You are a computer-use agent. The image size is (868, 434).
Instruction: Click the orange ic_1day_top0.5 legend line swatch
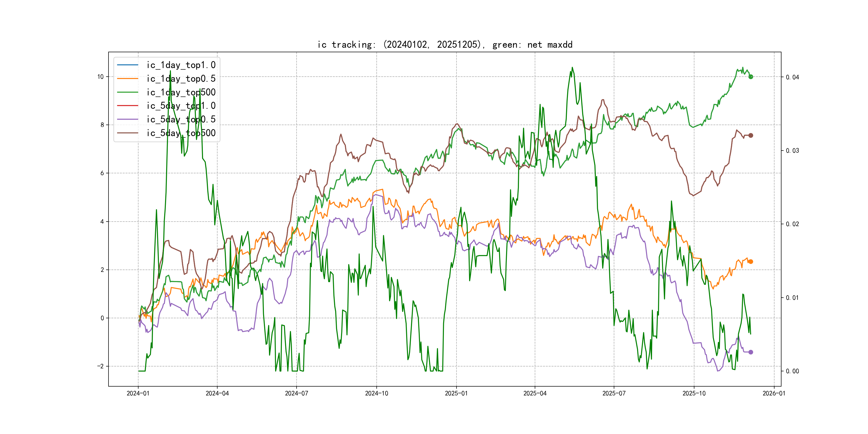pos(127,78)
